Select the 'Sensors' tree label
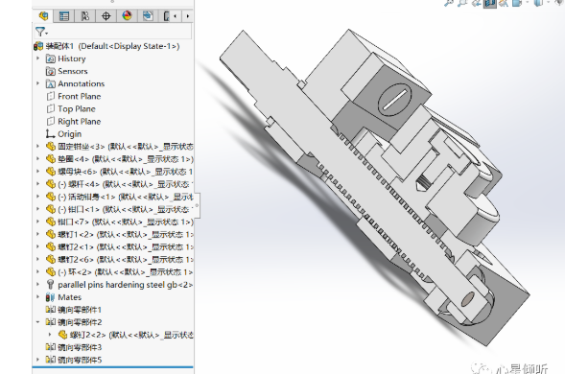The width and height of the screenshot is (588, 374). [x=72, y=71]
